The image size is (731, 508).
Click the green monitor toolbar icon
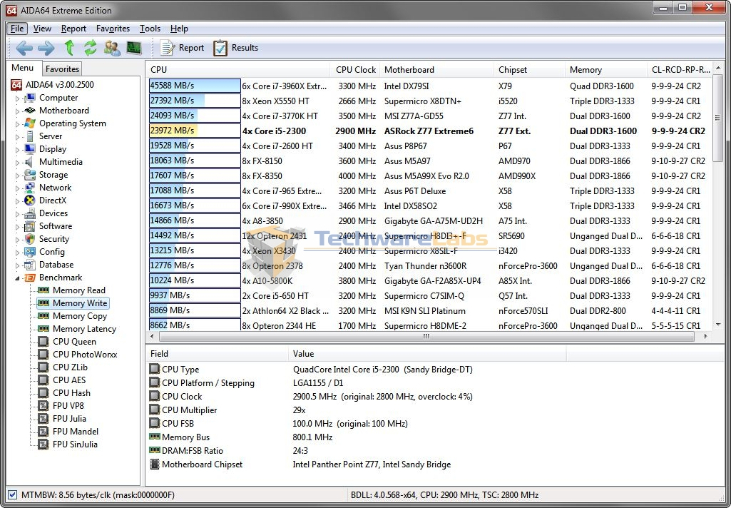[134, 48]
